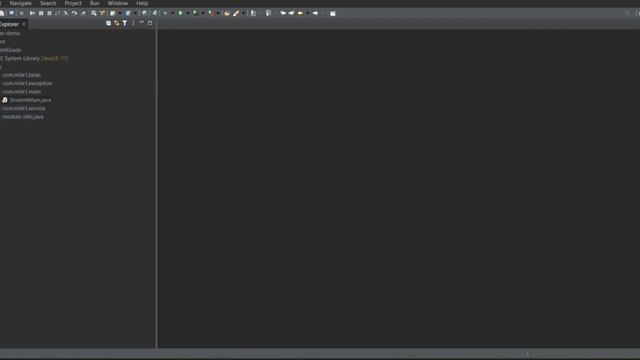Image resolution: width=640 pixels, height=360 pixels.
Task: Click the Step Over icon
Action: coord(74,13)
